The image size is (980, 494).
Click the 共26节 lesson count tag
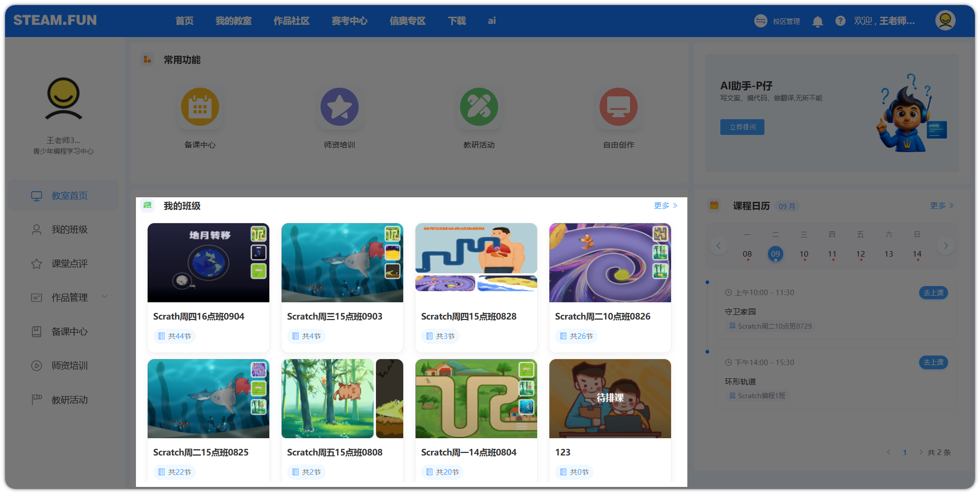click(x=576, y=336)
